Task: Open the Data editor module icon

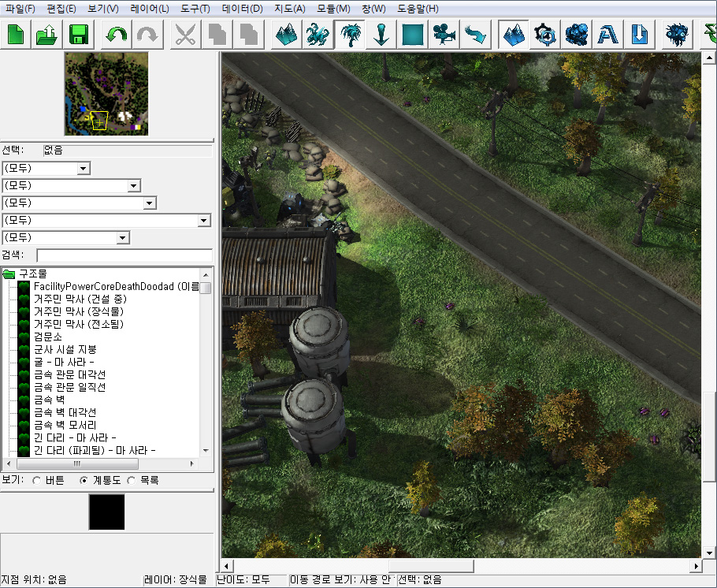Action: (x=577, y=35)
